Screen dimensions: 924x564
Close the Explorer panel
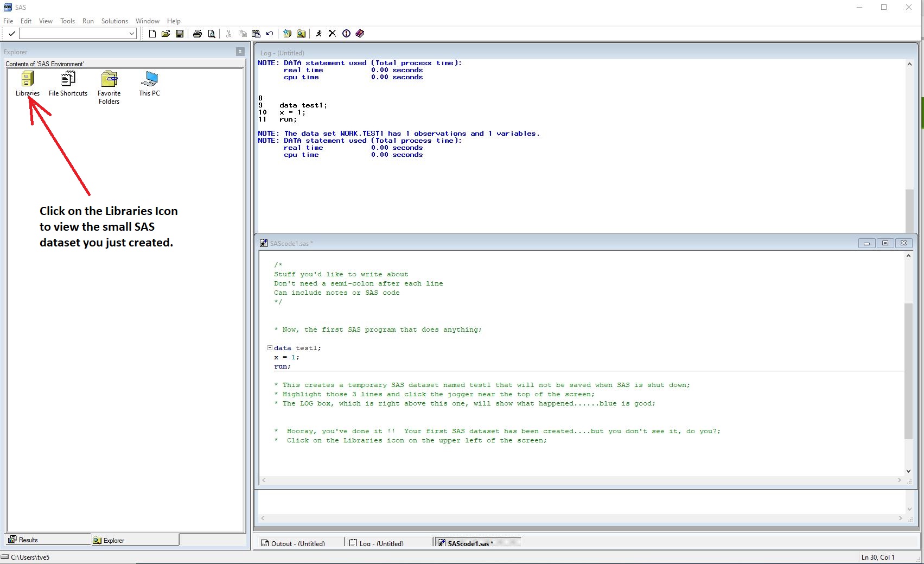click(x=240, y=52)
